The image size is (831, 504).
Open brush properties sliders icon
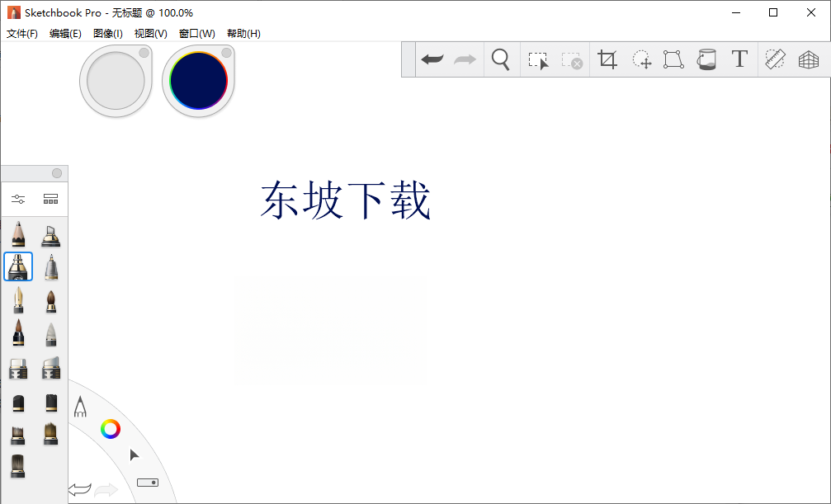tap(18, 200)
